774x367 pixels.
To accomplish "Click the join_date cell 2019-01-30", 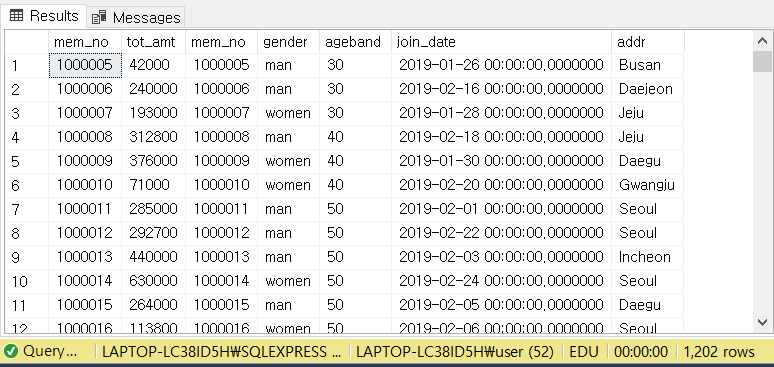I will [x=502, y=162].
